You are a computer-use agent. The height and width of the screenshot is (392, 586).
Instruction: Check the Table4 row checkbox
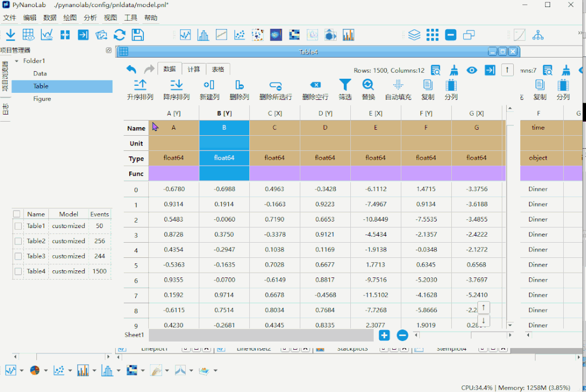pos(18,271)
